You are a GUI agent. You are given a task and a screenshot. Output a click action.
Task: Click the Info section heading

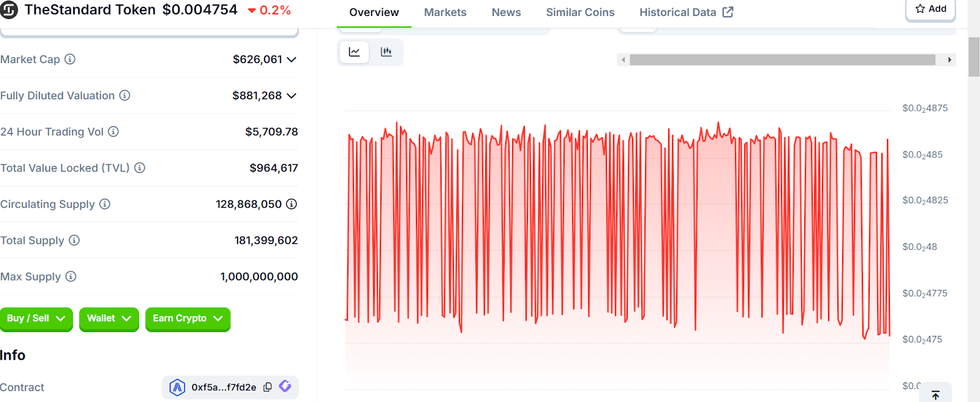(13, 355)
